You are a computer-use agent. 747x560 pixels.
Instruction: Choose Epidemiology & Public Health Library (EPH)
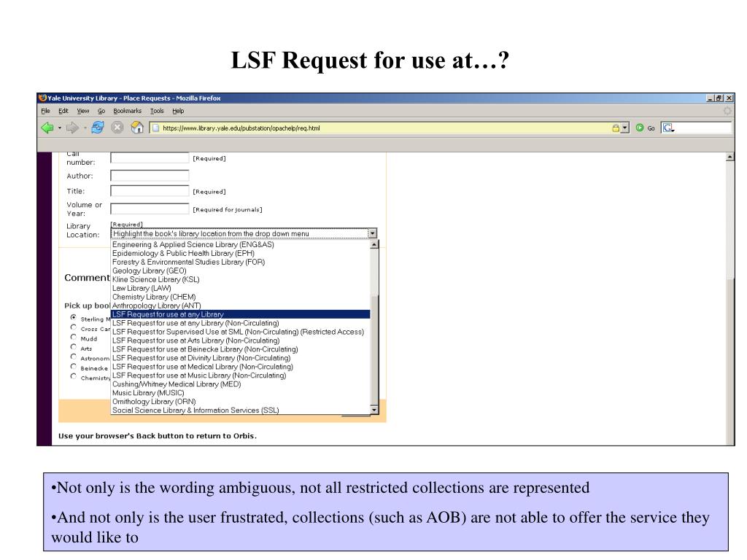[241, 253]
